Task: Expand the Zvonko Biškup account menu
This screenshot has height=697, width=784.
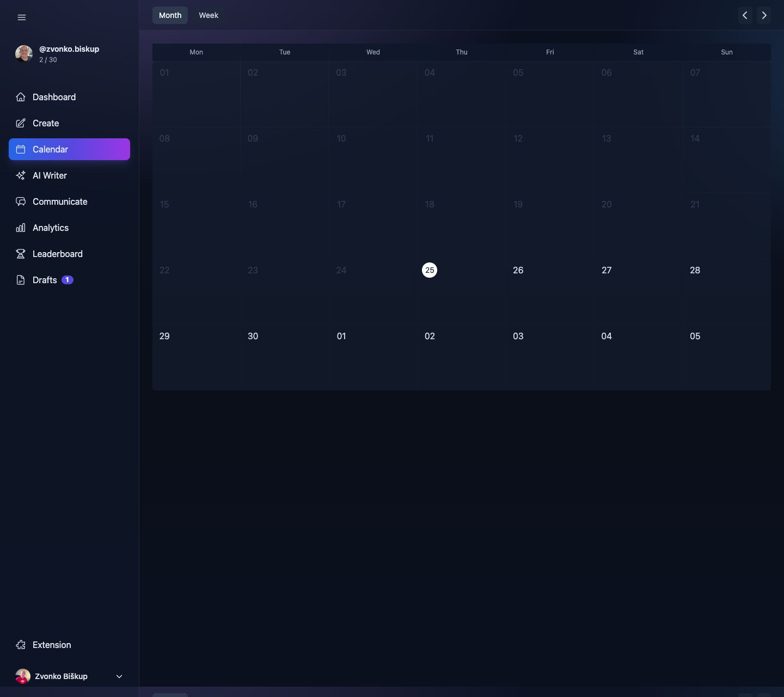Action: pos(119,676)
